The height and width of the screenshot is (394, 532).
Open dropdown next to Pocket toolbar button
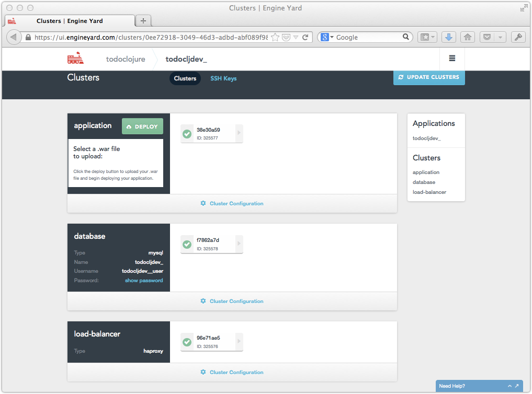(x=500, y=37)
